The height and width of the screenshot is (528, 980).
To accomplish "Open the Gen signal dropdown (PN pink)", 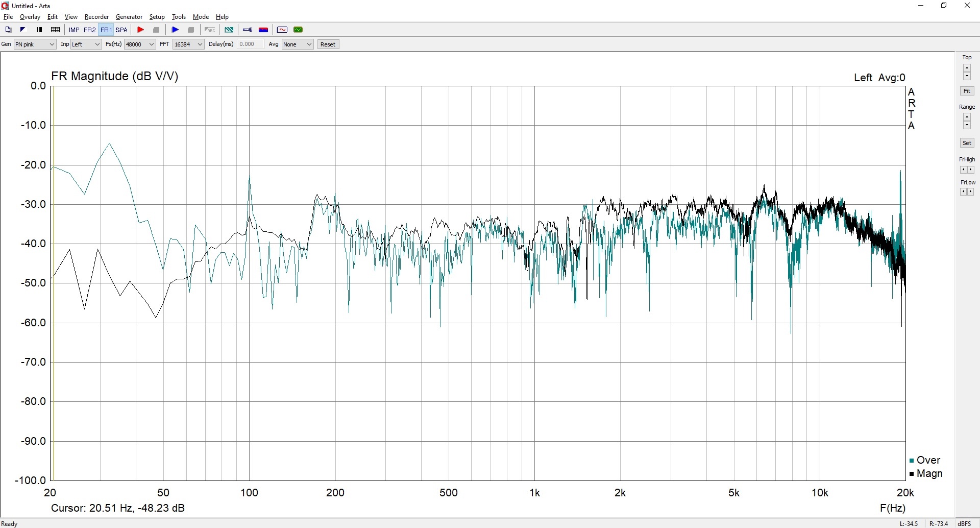I will click(x=35, y=44).
